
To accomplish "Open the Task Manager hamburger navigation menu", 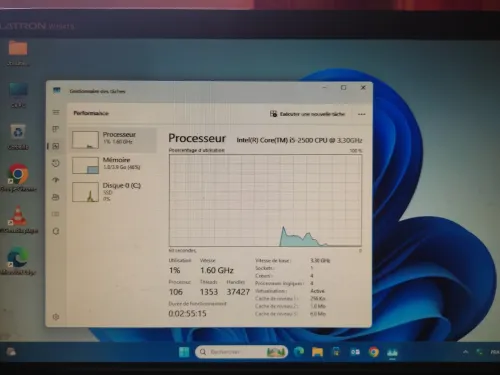I will coord(56,112).
